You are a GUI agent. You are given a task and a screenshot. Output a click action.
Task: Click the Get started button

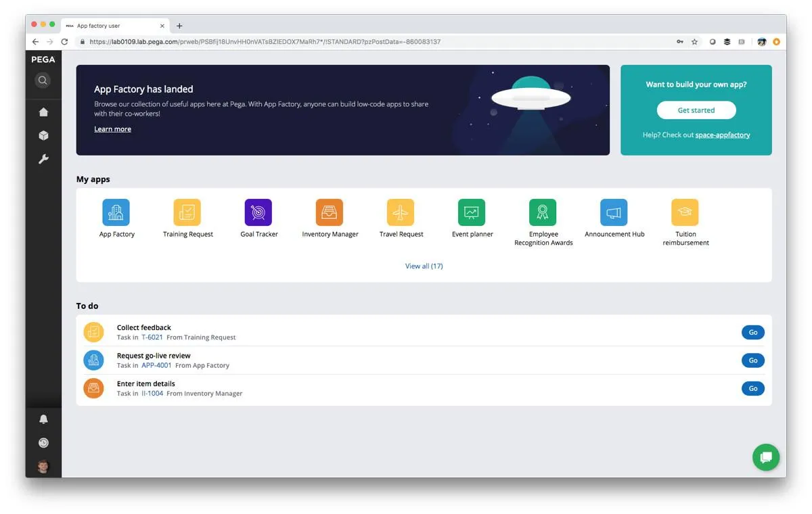696,110
